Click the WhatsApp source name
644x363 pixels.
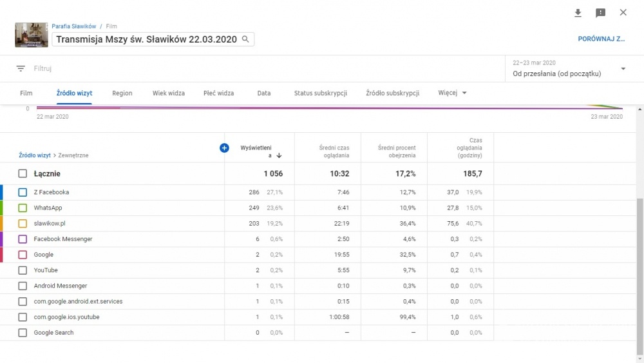click(x=48, y=208)
